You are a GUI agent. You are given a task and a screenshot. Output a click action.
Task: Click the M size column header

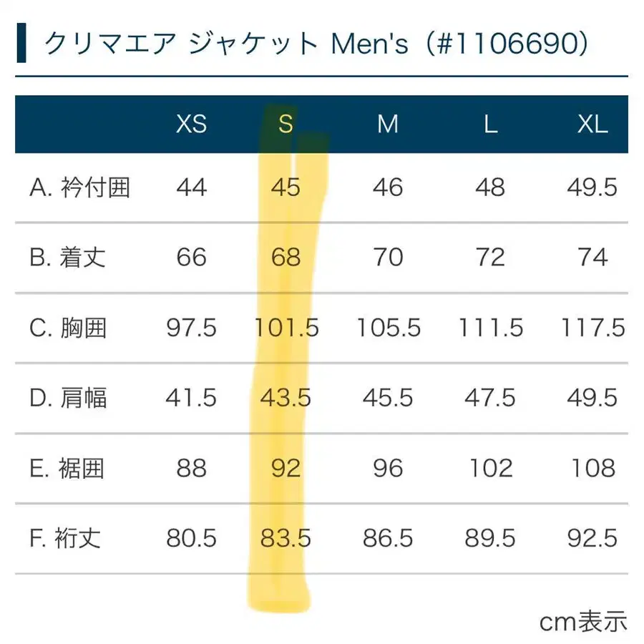(388, 125)
